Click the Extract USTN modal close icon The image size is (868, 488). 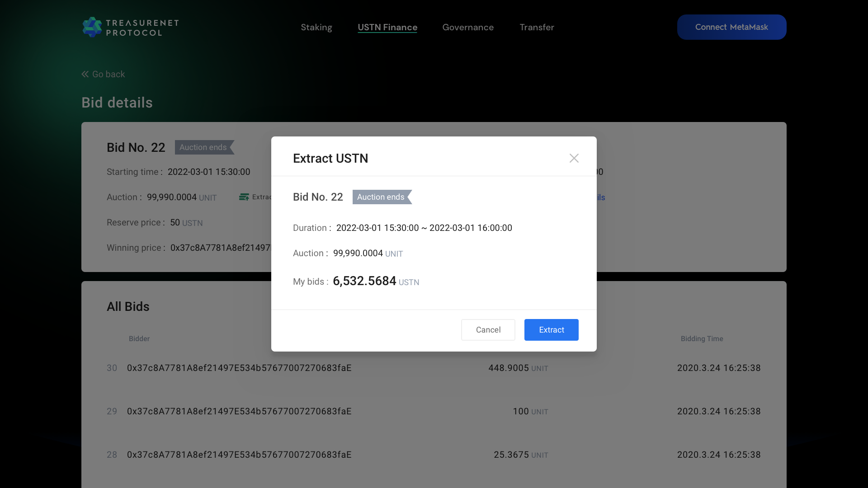[574, 158]
